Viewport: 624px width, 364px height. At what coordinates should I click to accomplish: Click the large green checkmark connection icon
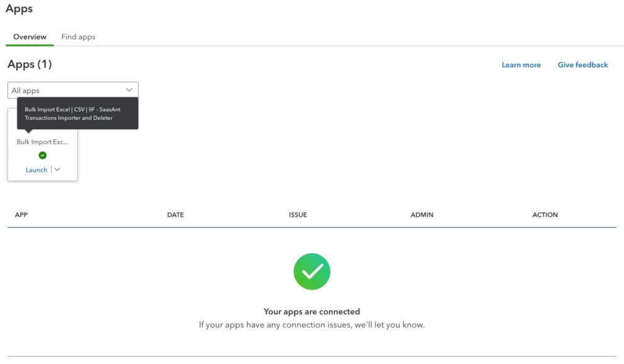coord(311,271)
